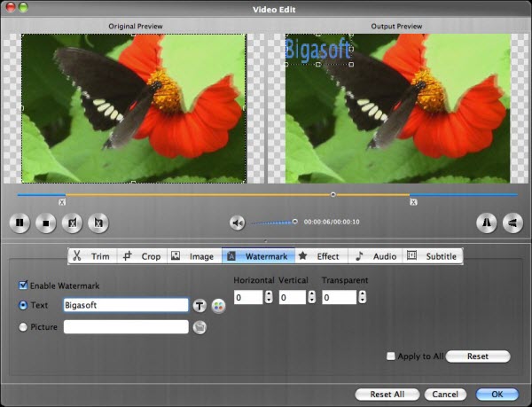This screenshot has width=532, height=407.
Task: Toggle the Apply to All checkbox
Action: point(390,356)
